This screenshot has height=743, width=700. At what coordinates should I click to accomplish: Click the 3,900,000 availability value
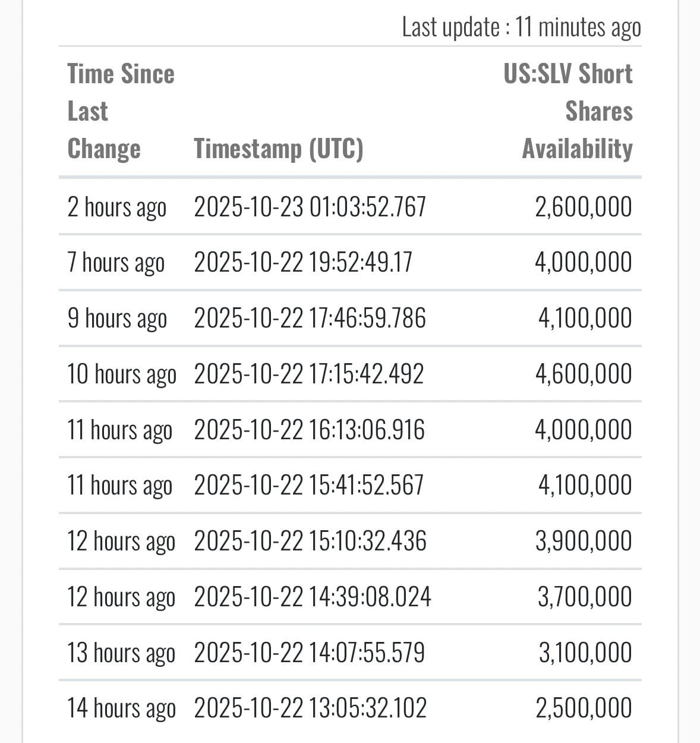[x=583, y=541]
